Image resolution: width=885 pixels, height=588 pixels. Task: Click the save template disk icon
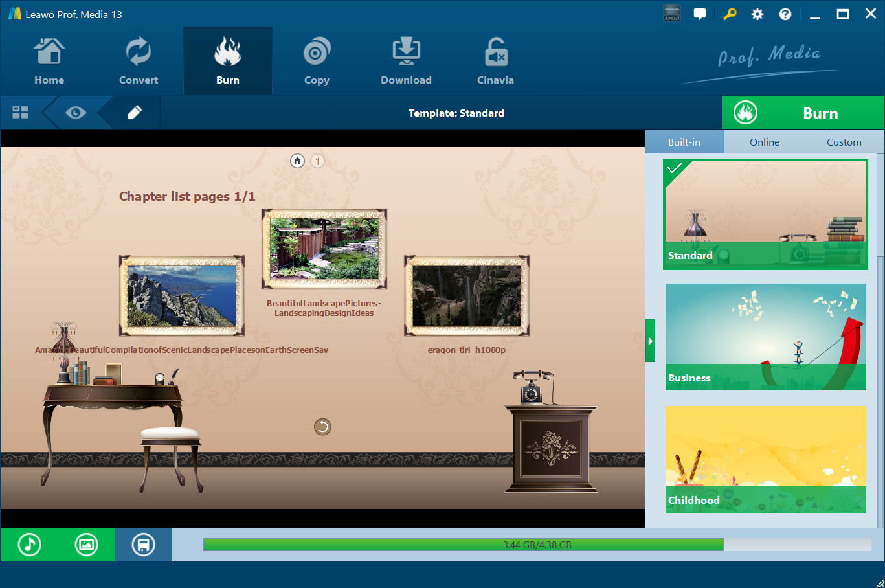(143, 545)
